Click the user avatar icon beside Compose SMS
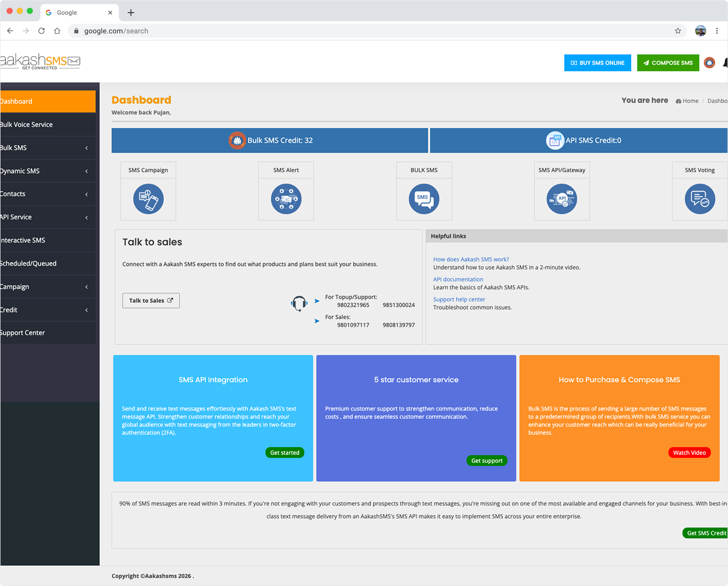 coord(709,63)
